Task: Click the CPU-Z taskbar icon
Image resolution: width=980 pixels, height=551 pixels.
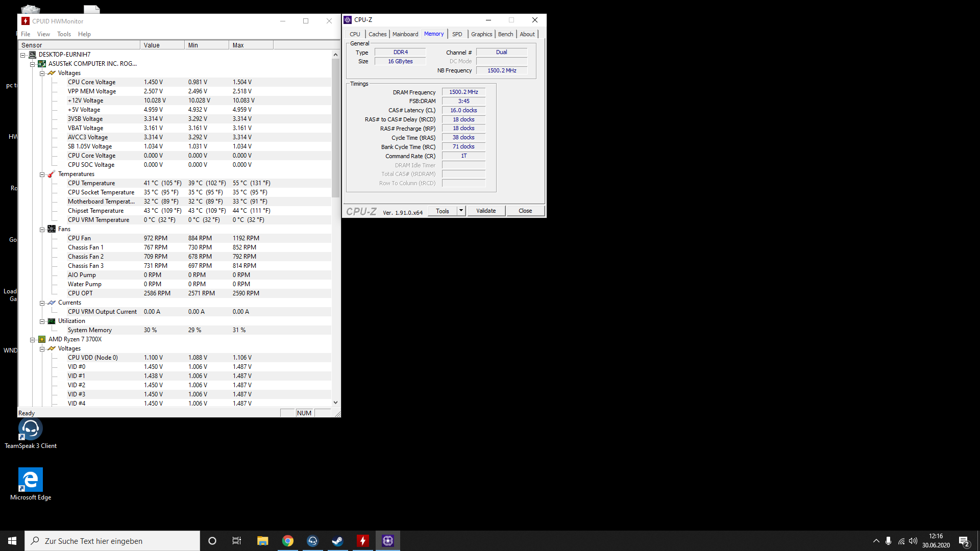Action: (388, 541)
